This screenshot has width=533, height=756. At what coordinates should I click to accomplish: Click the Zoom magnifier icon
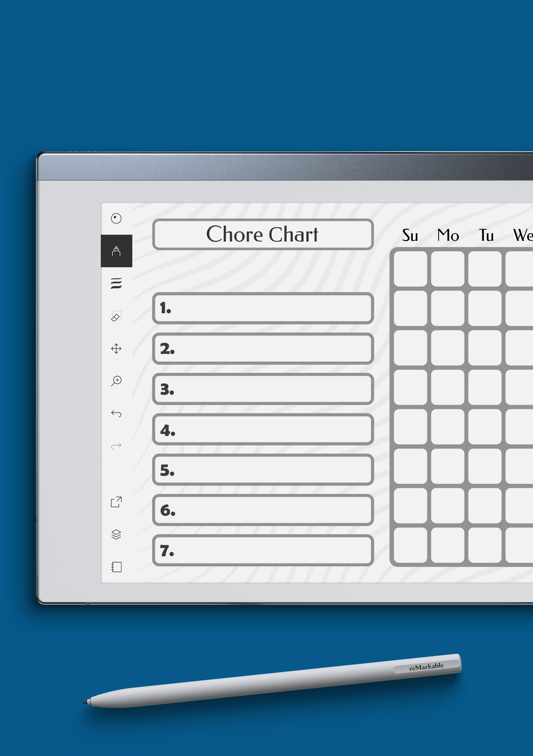116,381
